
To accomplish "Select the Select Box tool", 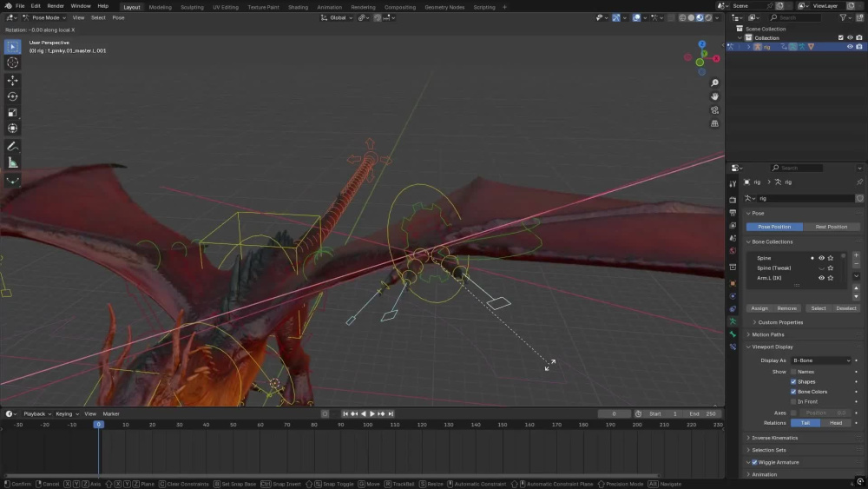I will pos(12,47).
